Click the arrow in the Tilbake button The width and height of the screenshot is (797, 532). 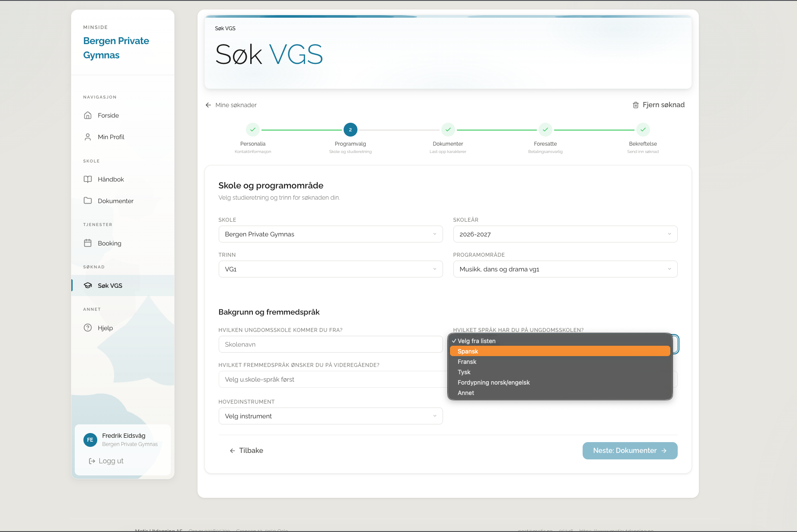click(233, 451)
